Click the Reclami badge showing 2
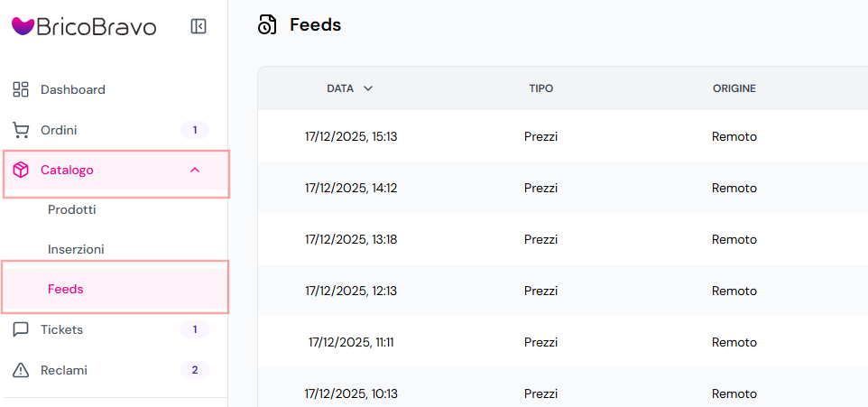Screen dimensions: 868x407 tap(195, 370)
